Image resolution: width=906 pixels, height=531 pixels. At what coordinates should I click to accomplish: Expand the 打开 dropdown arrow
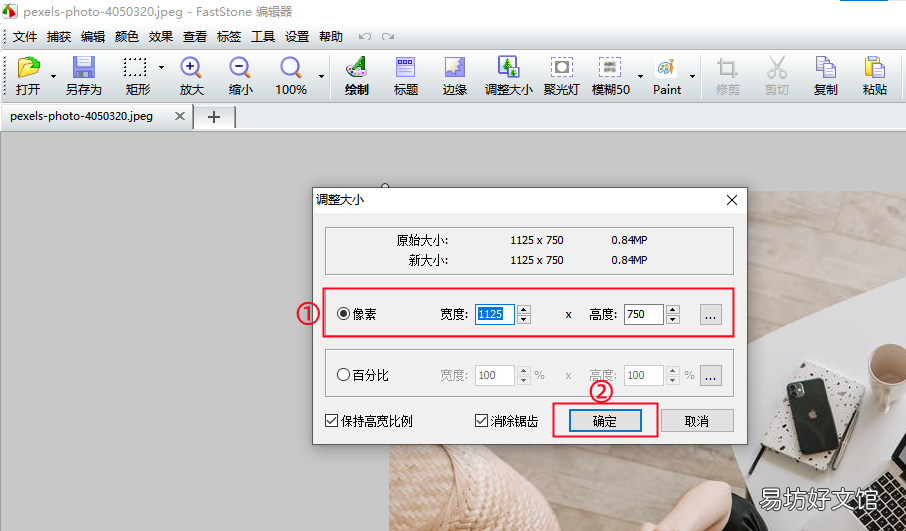pyautogui.click(x=53, y=76)
